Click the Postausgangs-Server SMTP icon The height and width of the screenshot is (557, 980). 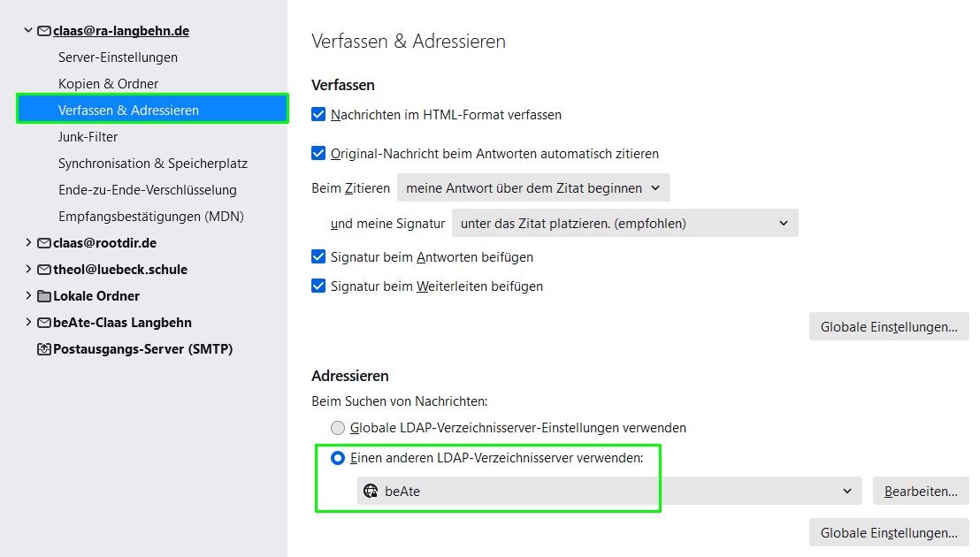click(43, 349)
